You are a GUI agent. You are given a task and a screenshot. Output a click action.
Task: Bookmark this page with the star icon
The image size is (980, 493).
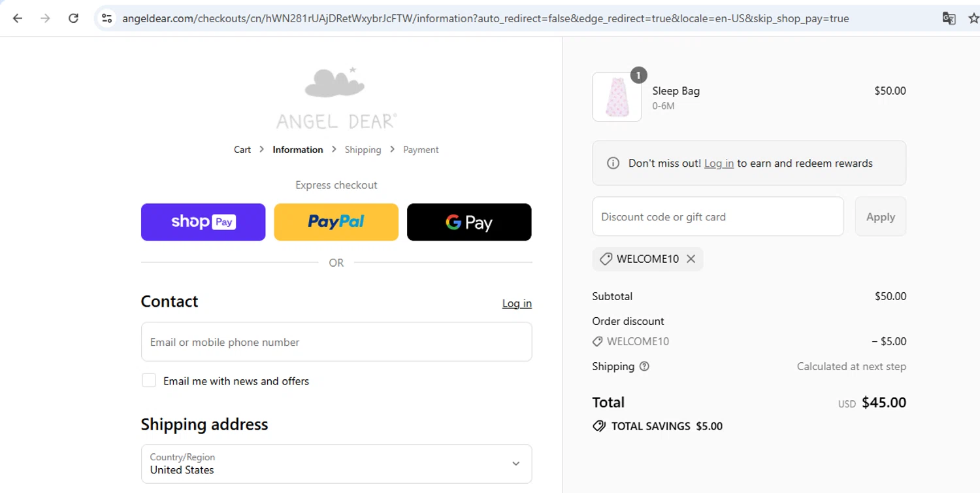coord(973,18)
